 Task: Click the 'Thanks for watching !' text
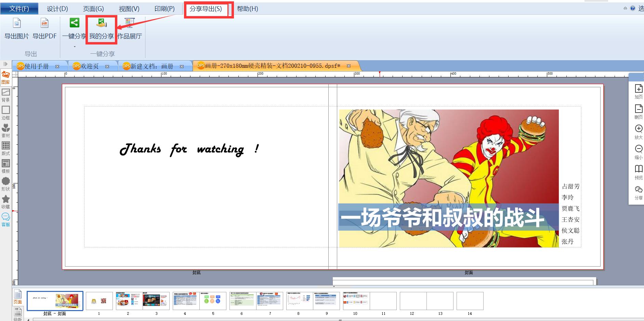tap(189, 149)
